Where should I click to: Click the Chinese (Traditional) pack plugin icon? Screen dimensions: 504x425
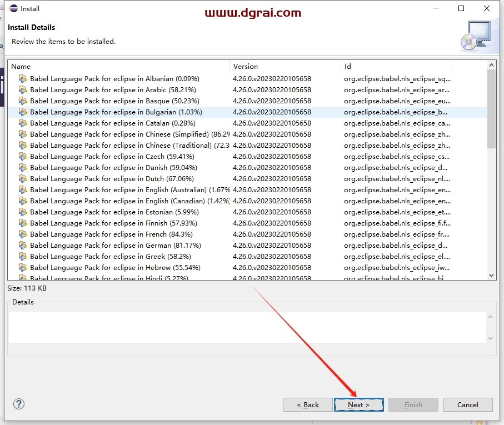[22, 145]
